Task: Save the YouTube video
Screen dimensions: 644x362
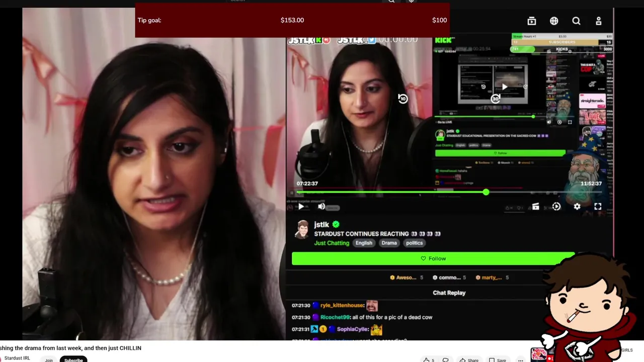Action: pyautogui.click(x=498, y=360)
